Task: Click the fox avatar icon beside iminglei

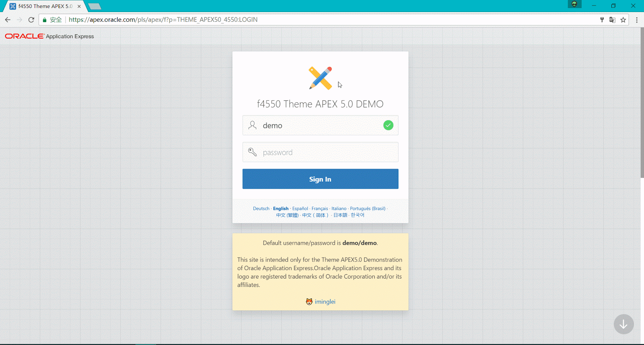Action: click(309, 302)
